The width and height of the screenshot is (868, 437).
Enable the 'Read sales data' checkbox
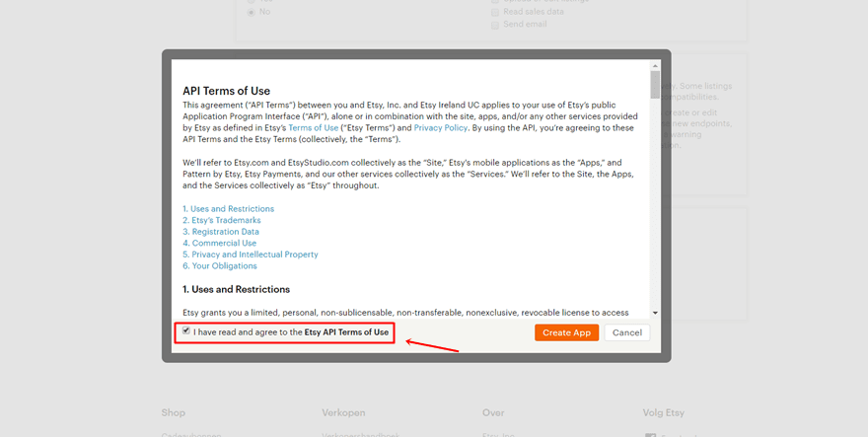coord(495,12)
